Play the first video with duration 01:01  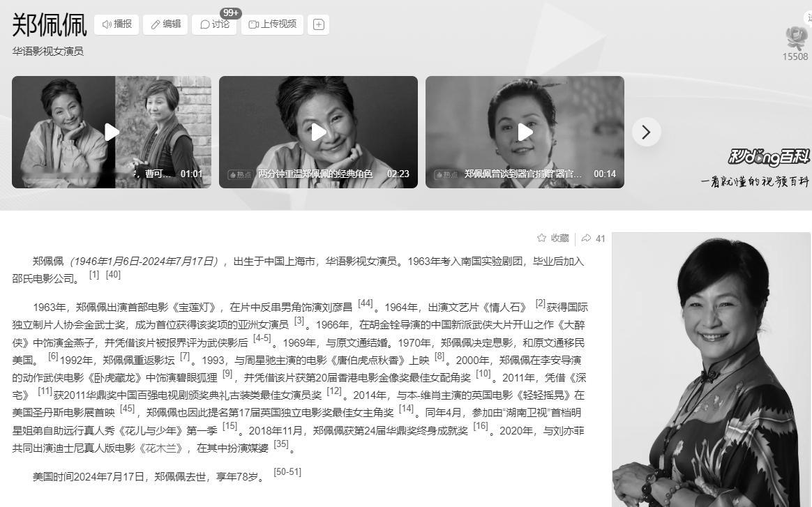coord(112,132)
